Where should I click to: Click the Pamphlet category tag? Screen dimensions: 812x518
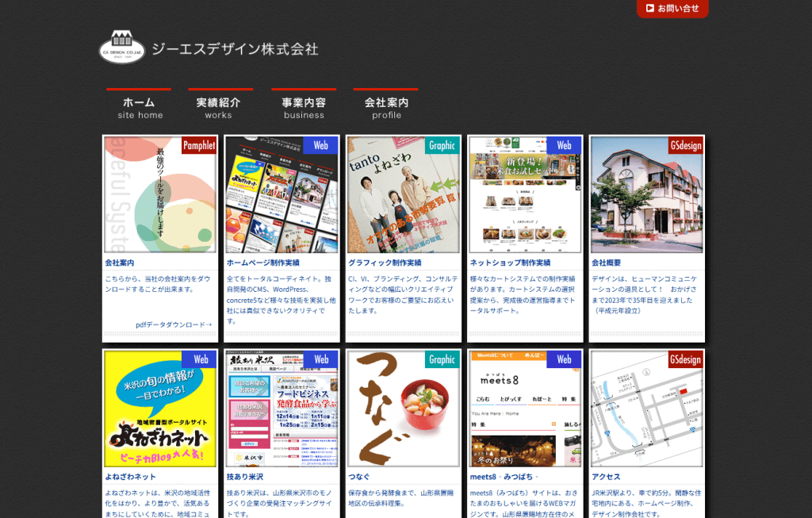click(x=199, y=145)
